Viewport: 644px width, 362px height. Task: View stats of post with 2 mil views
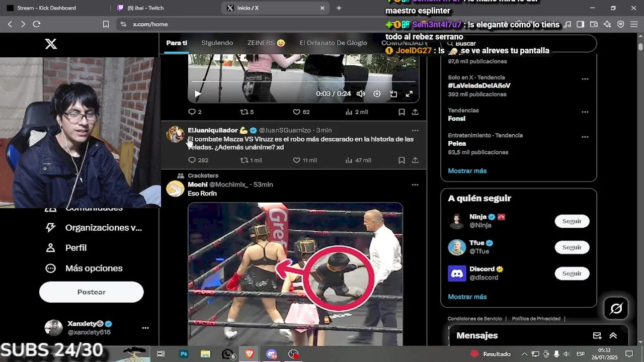point(357,112)
